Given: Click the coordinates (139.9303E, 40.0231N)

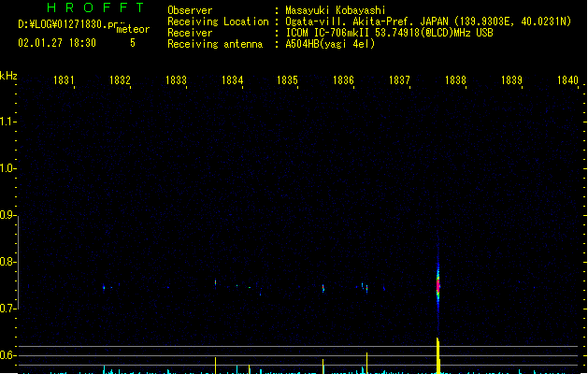Looking at the screenshot, I should (x=512, y=22).
